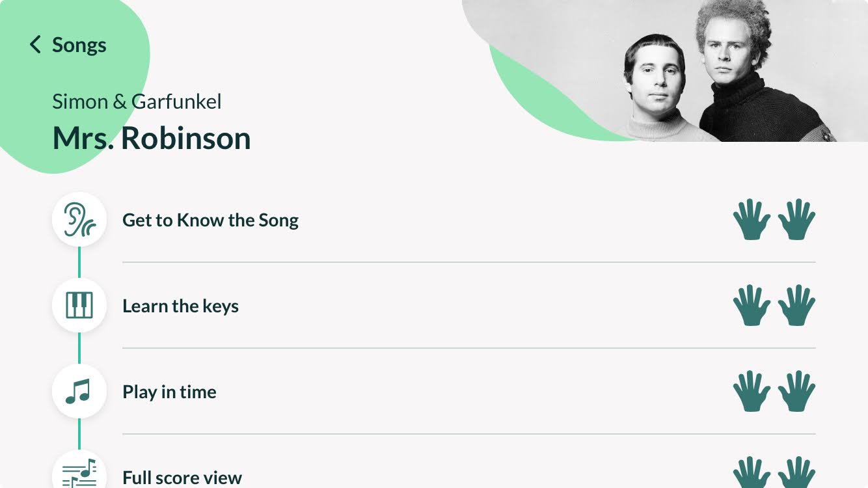Open the Get to Know the Song step

point(434,220)
